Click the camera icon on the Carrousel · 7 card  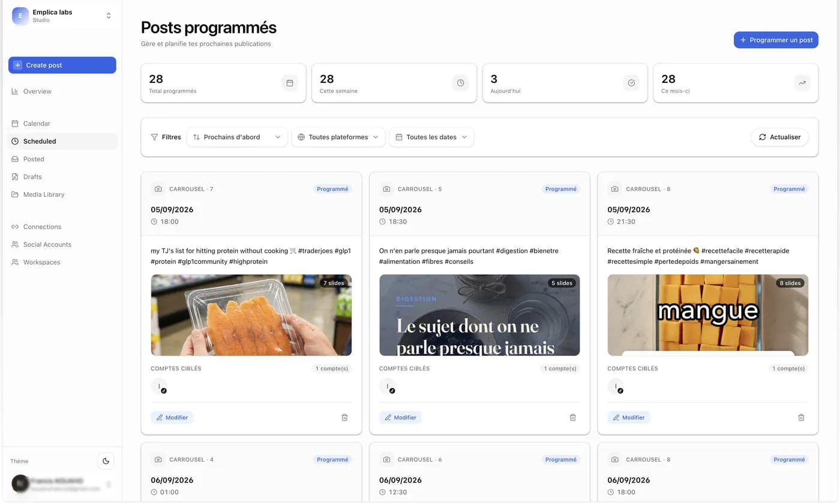pyautogui.click(x=158, y=189)
